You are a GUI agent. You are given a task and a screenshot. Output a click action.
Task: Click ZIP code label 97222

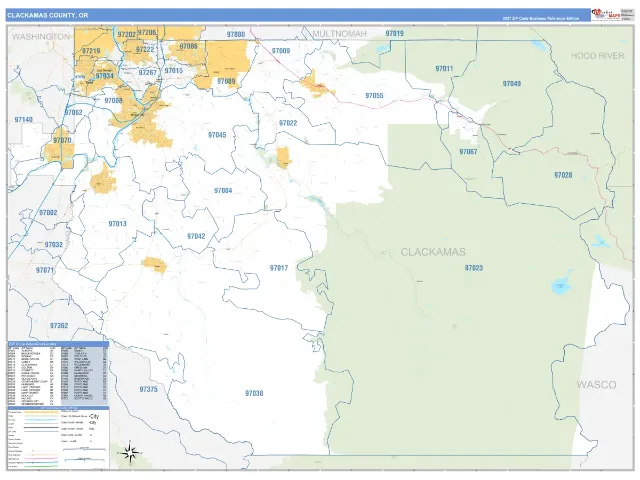pyautogui.click(x=145, y=49)
